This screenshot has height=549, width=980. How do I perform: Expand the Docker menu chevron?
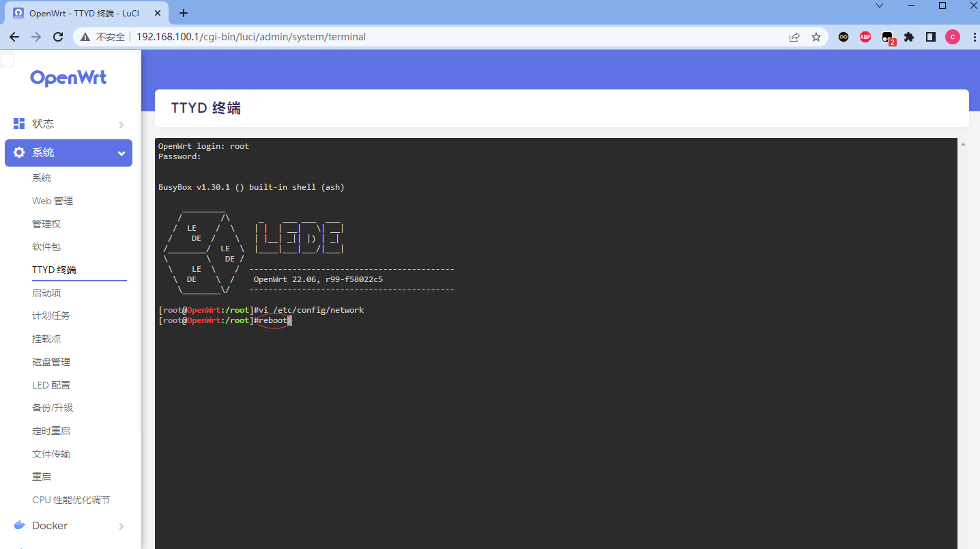point(121,526)
